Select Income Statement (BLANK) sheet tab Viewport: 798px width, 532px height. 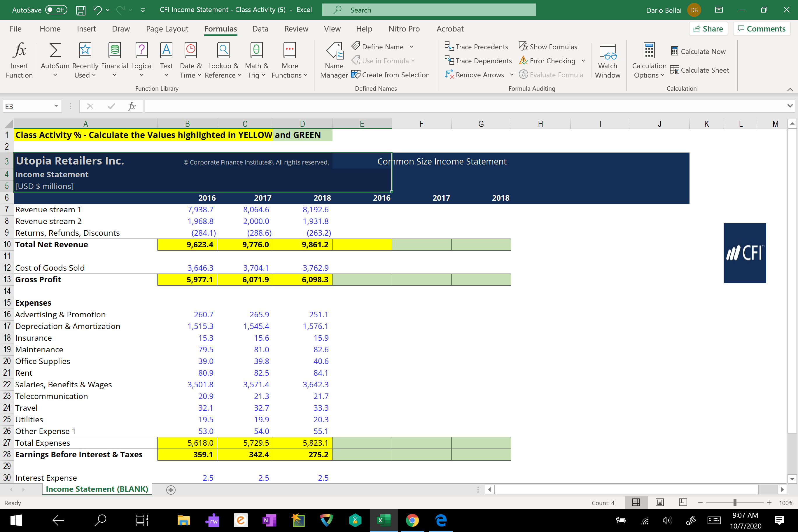coord(97,489)
